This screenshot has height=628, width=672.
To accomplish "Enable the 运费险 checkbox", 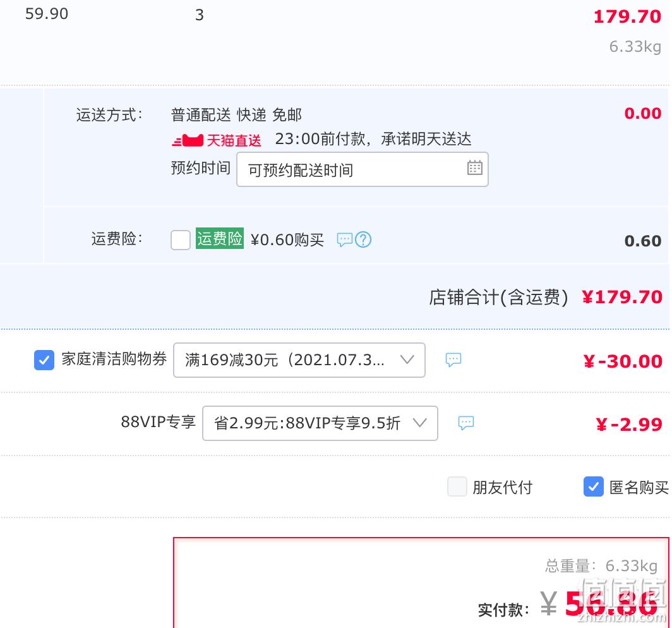I will [181, 239].
